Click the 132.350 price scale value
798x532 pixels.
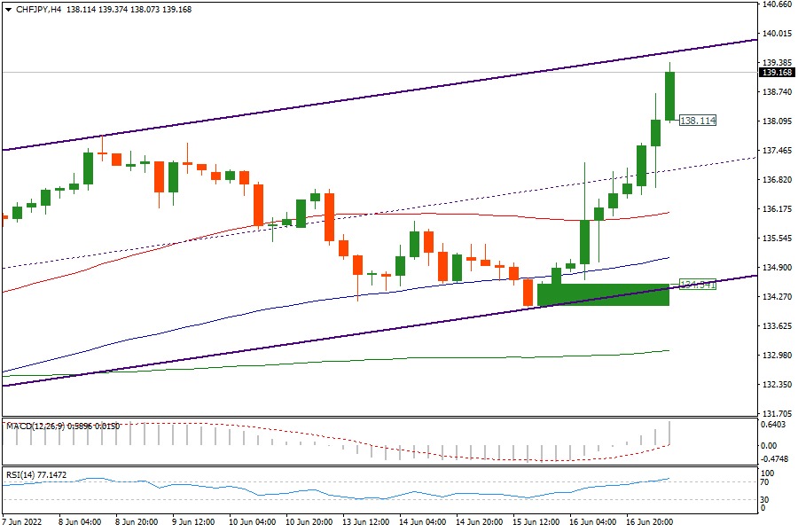(777, 385)
